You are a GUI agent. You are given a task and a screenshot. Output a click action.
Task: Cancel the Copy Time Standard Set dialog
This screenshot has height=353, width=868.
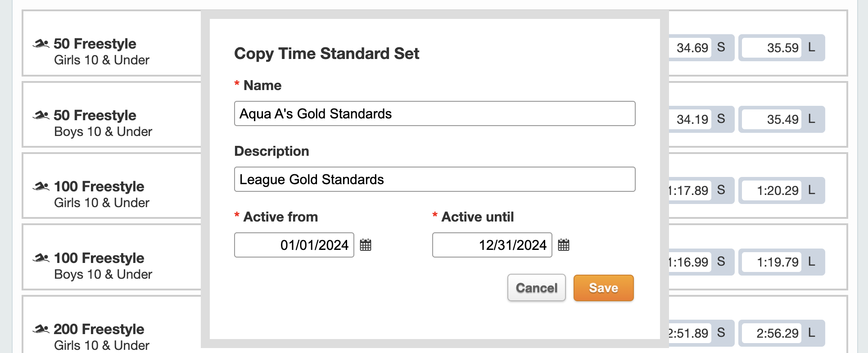click(x=536, y=288)
